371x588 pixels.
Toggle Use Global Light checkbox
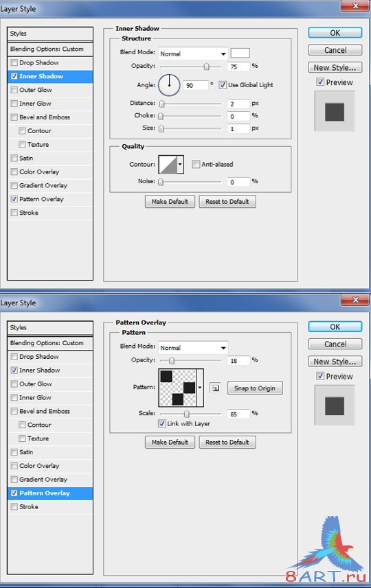[223, 85]
